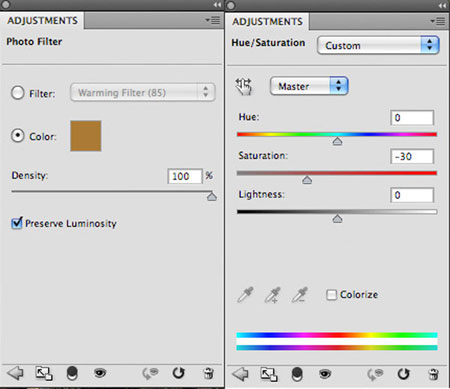Image resolution: width=450 pixels, height=389 pixels.
Task: Click the Density value field
Action: pos(185,176)
